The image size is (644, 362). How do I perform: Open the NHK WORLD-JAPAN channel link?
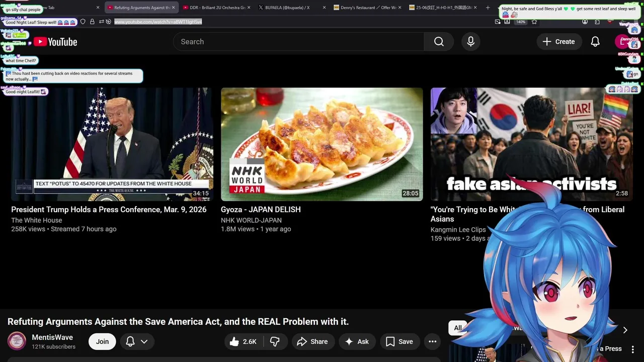coord(251,220)
